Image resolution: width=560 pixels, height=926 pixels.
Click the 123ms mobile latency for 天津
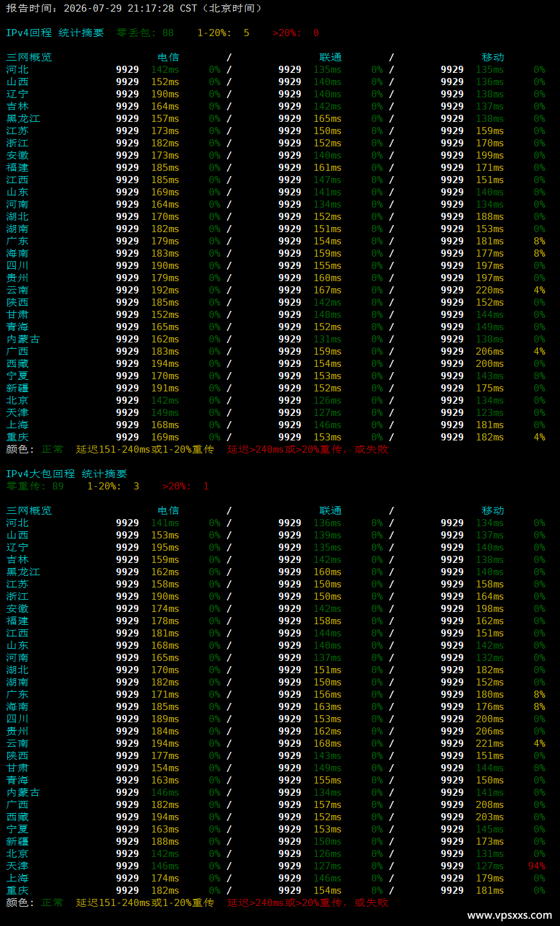tap(490, 413)
